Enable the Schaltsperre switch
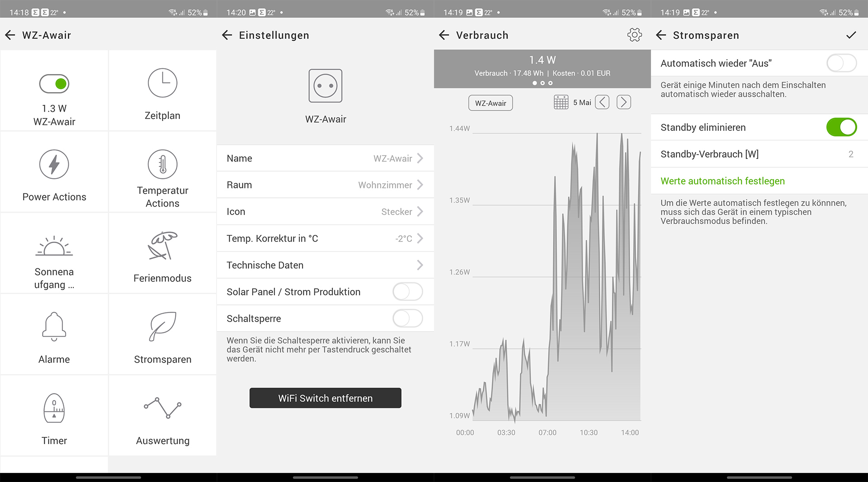This screenshot has width=868, height=482. (x=407, y=318)
